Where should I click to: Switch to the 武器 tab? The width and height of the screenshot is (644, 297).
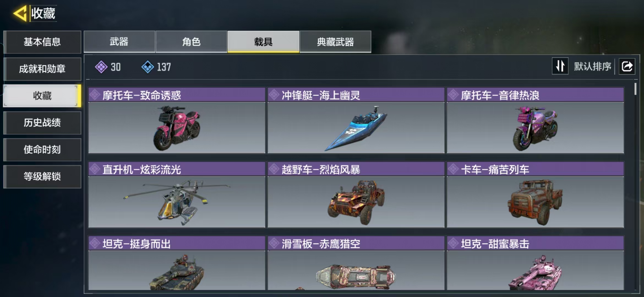(119, 42)
